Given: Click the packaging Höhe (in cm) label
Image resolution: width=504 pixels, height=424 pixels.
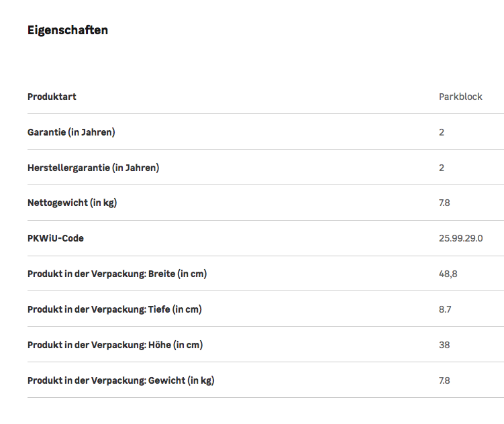Looking at the screenshot, I should tap(115, 345).
